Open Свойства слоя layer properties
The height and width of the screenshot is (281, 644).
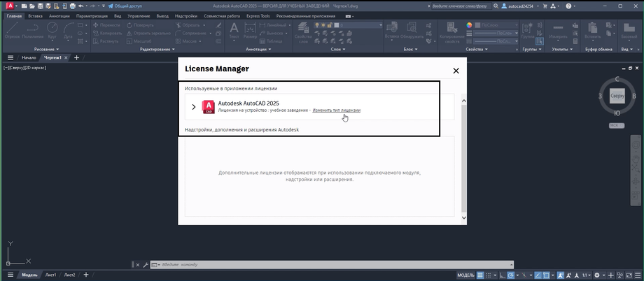304,33
